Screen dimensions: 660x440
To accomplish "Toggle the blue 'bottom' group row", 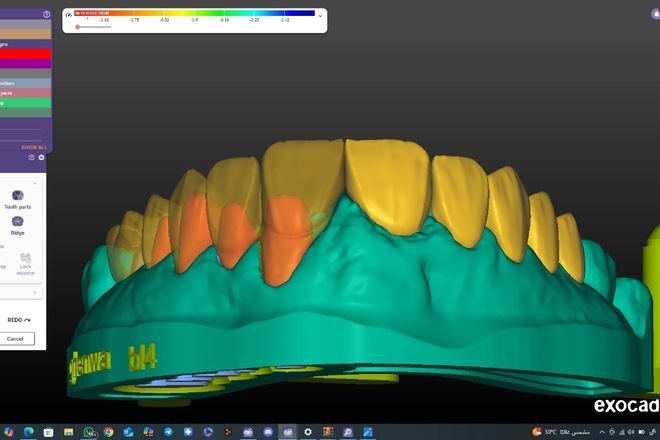I will (25, 83).
